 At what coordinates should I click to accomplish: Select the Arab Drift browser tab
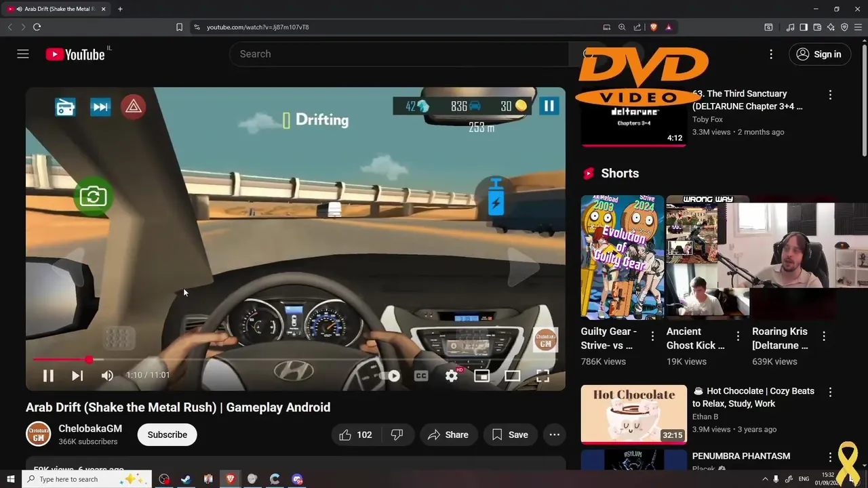tap(57, 9)
